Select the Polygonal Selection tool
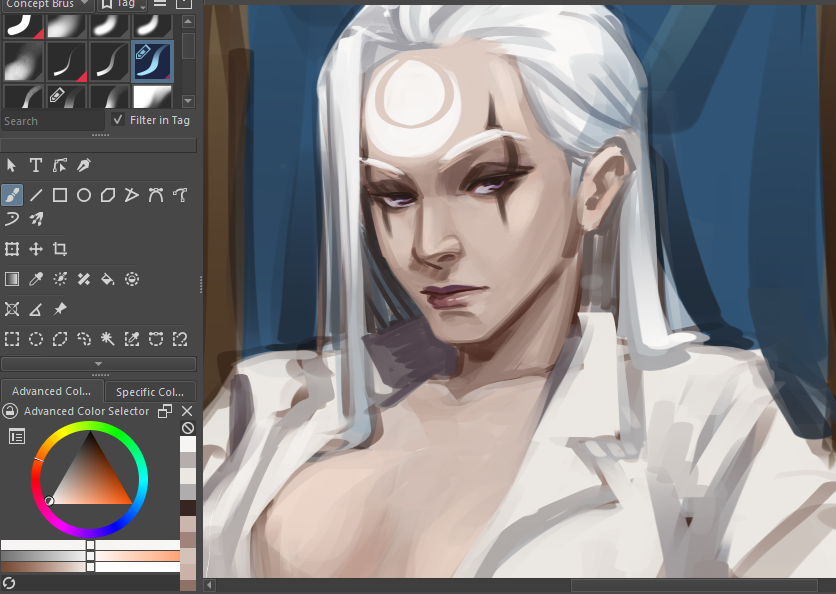Viewport: 836px width, 594px height. click(60, 339)
